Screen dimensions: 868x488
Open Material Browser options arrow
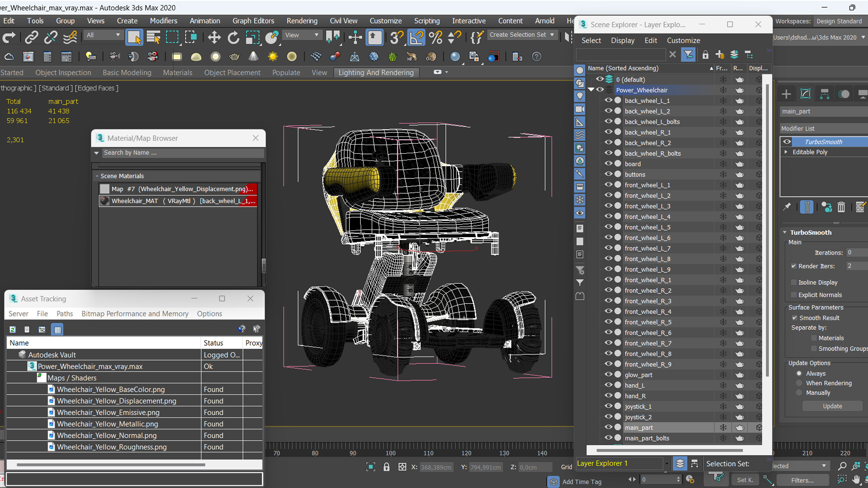pyautogui.click(x=96, y=153)
